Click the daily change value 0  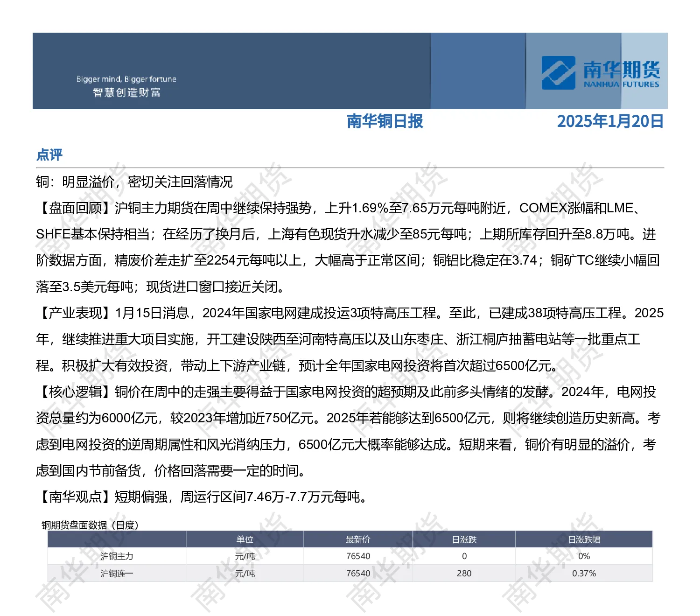[464, 556]
